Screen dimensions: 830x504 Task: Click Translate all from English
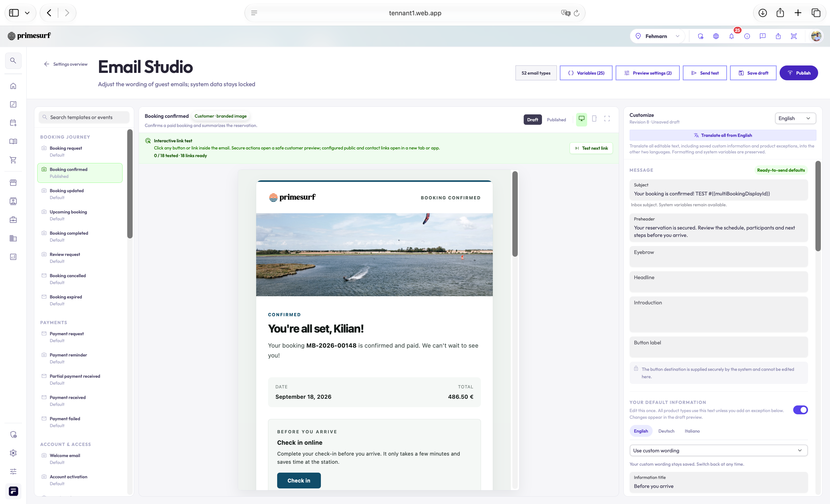[723, 135]
